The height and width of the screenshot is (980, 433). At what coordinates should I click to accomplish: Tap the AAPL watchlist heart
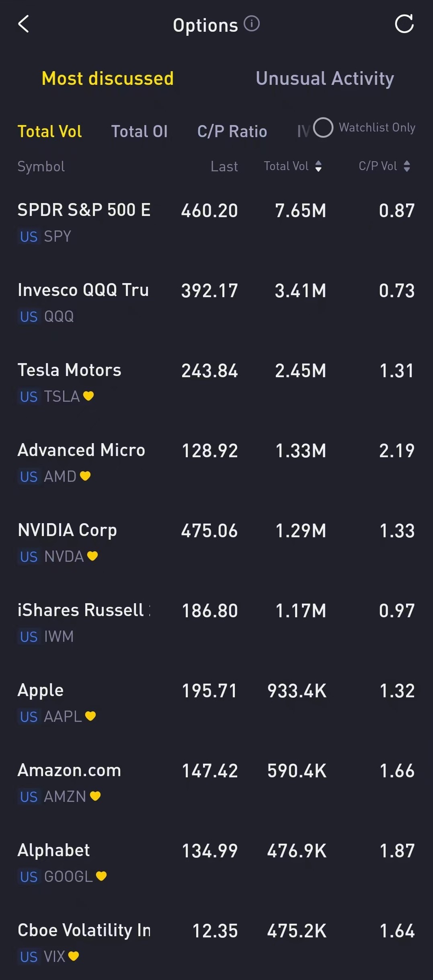click(x=90, y=716)
